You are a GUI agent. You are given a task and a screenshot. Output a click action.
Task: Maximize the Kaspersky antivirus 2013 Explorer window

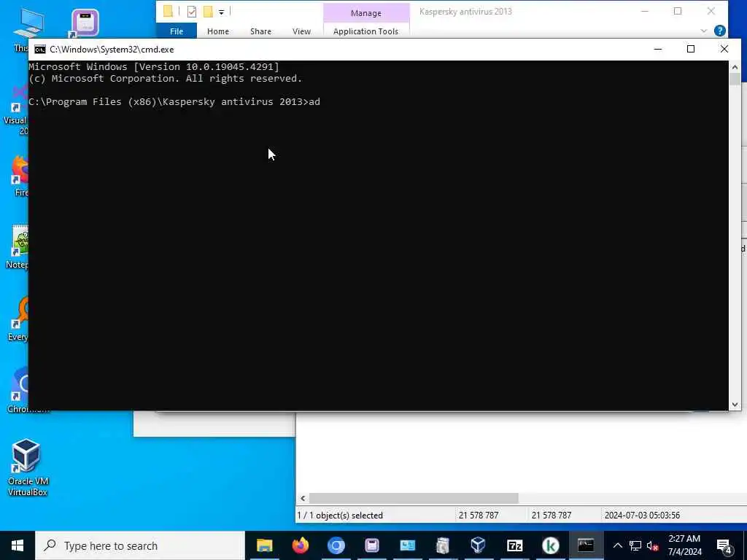(678, 12)
